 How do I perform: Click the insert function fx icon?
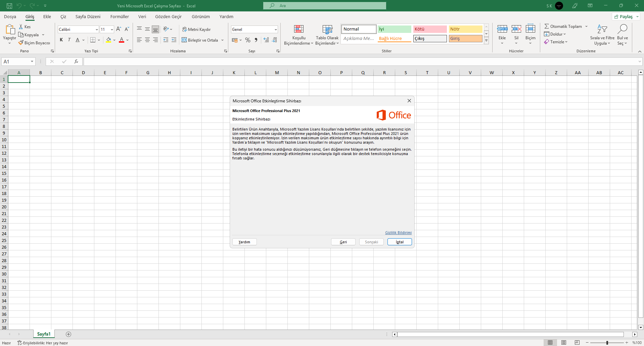pyautogui.click(x=76, y=61)
